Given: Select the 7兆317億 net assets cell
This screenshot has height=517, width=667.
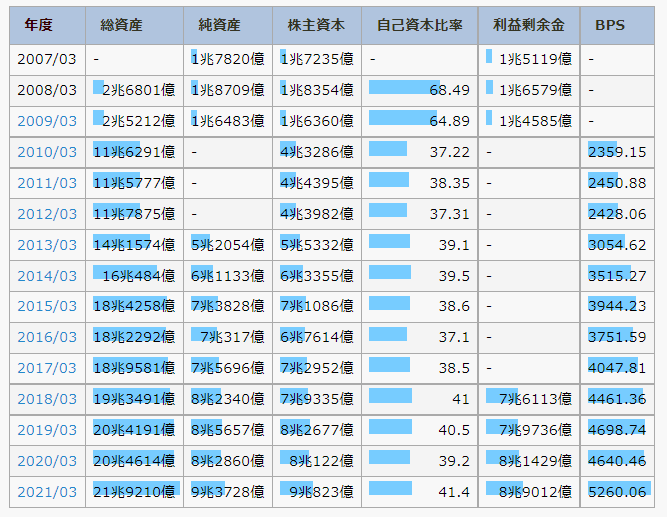Looking at the screenshot, I should (x=228, y=337).
